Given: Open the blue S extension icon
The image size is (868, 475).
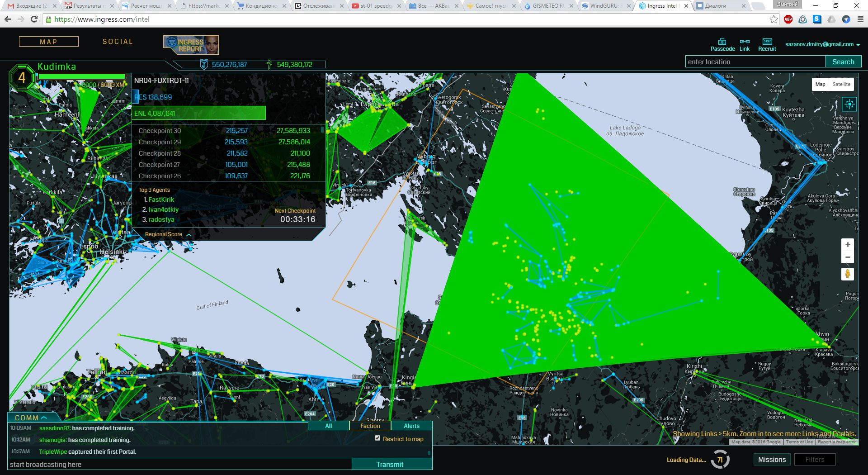Looking at the screenshot, I should [x=817, y=19].
